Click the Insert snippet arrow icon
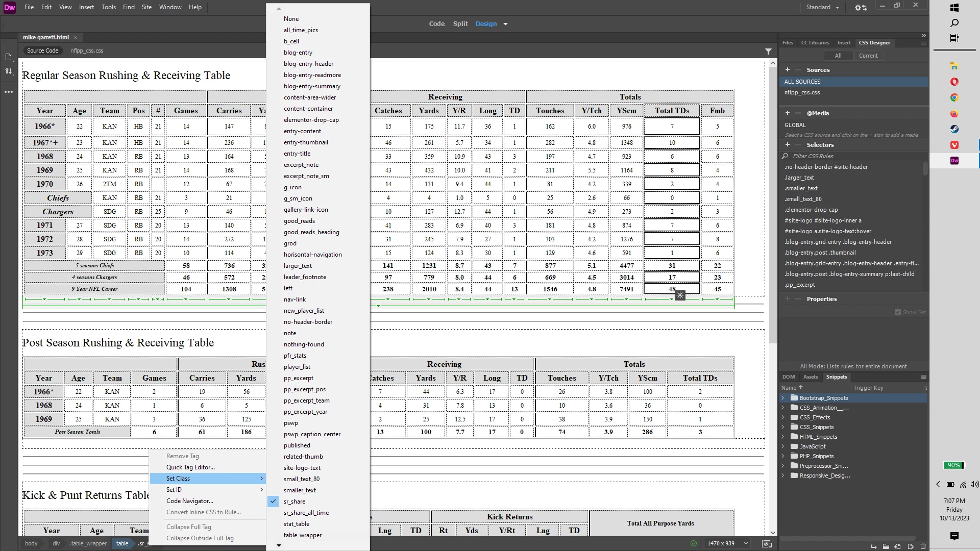Viewport: 980px width, 551px height. click(x=874, y=546)
